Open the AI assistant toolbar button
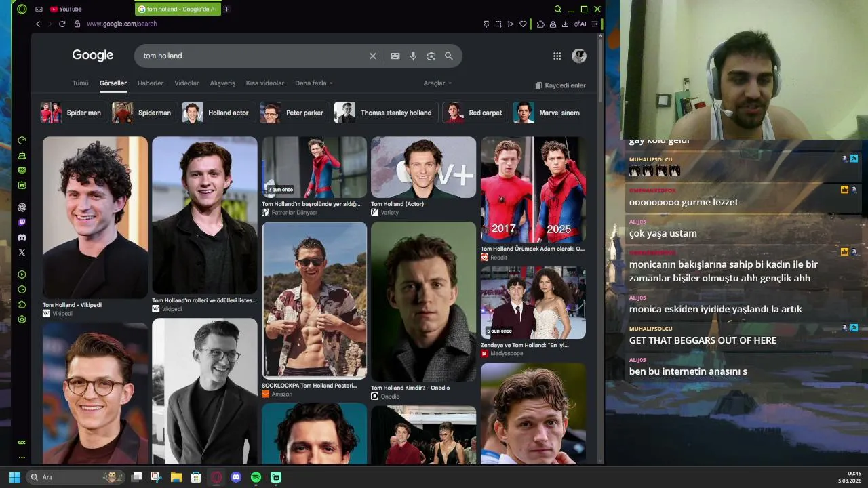 click(x=580, y=24)
